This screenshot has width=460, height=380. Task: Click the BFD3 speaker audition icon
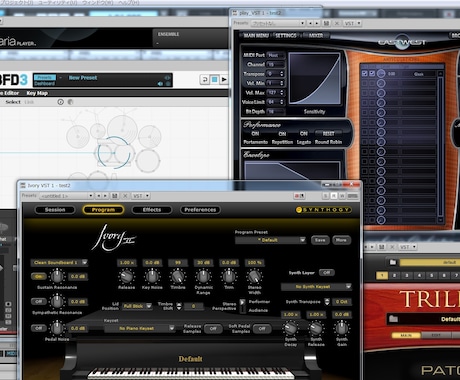160,84
